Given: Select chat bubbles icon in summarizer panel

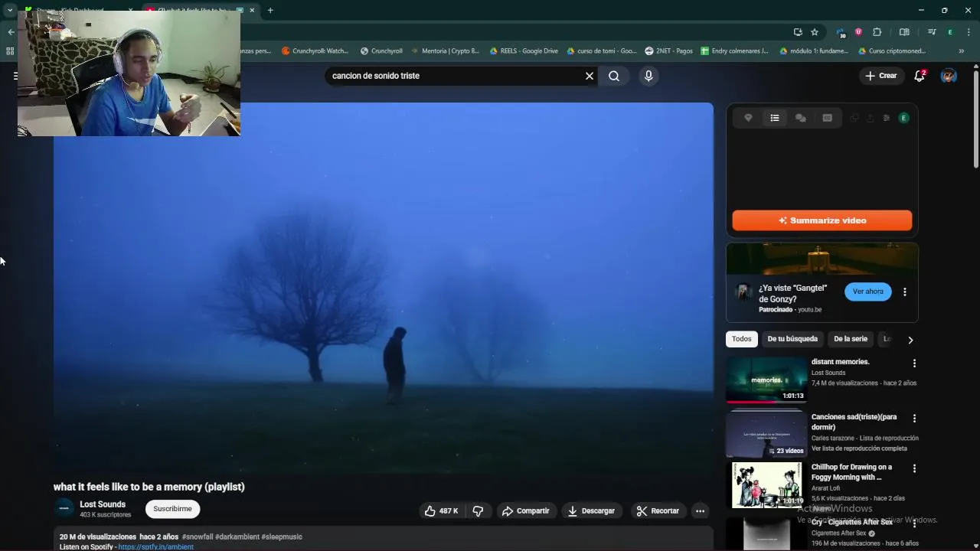Looking at the screenshot, I should tap(801, 118).
